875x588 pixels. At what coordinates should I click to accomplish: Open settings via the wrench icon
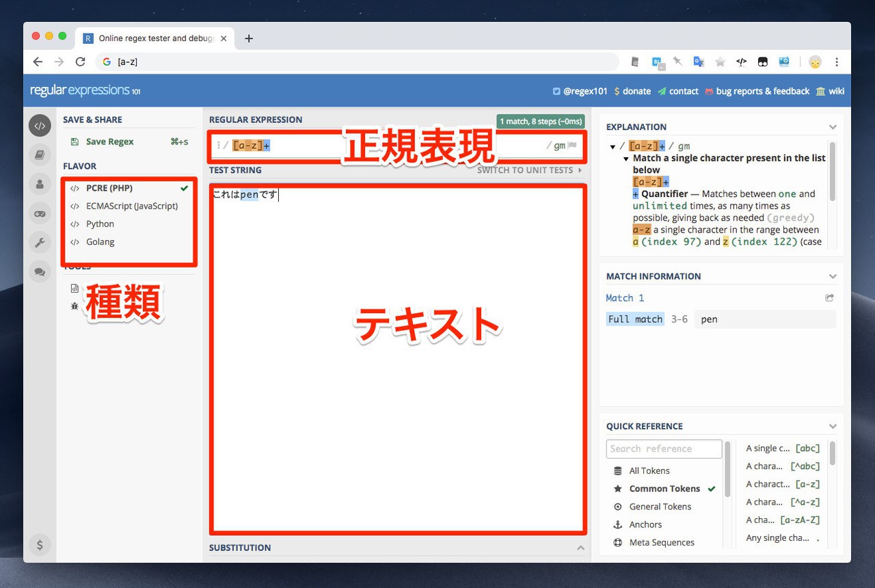[x=40, y=242]
